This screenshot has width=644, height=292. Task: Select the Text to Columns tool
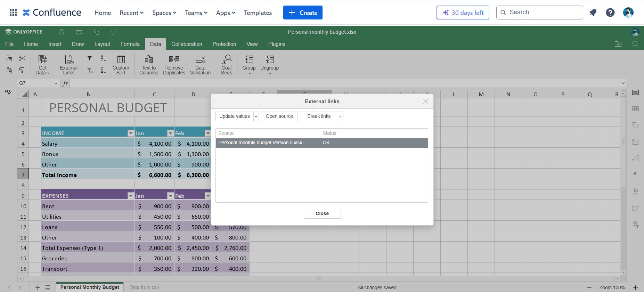coord(148,64)
